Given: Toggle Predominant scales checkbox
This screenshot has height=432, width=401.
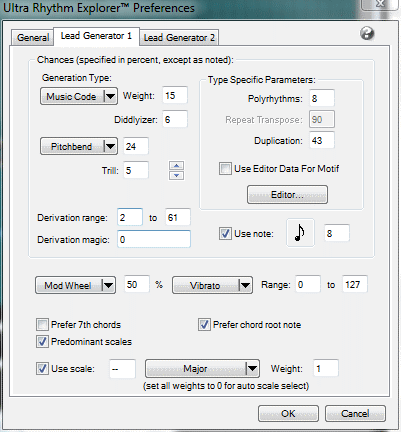Looking at the screenshot, I should (x=42, y=342).
